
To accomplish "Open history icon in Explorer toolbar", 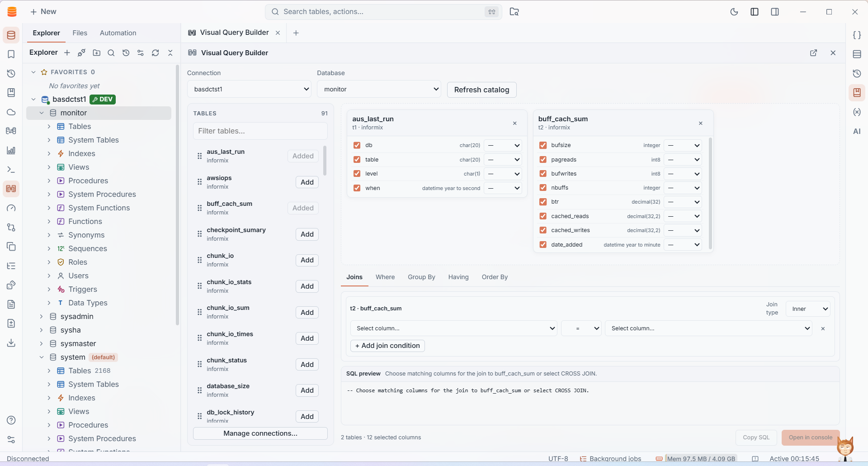I will (126, 53).
